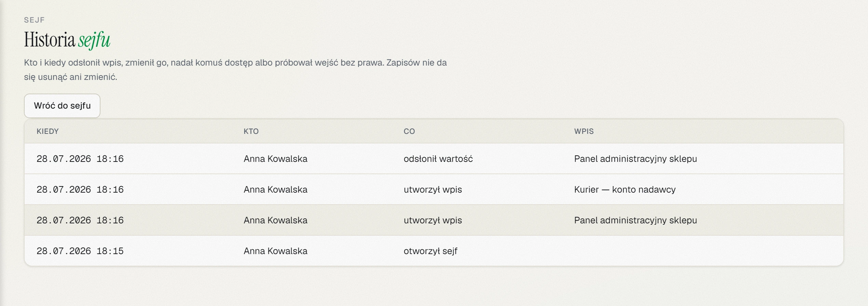The image size is (868, 306).
Task: Click Panel administracyjny sklepu in highlighted row
Action: 635,220
